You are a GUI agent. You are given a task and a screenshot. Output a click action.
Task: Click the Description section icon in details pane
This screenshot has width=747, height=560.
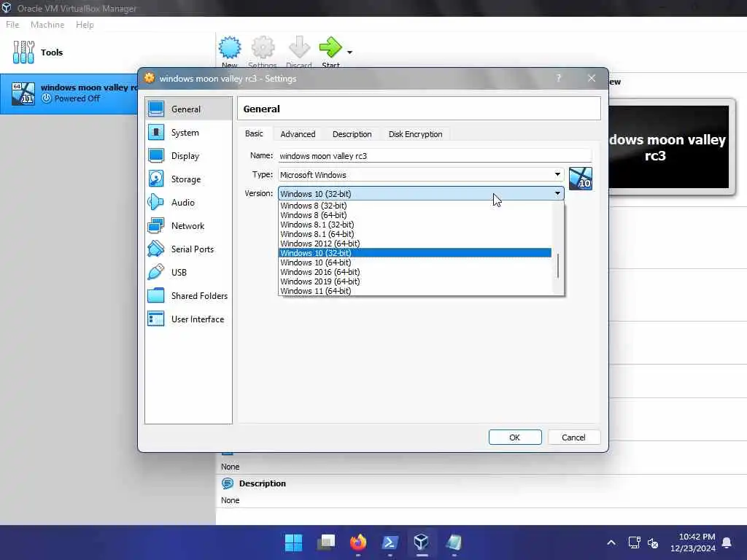pos(228,483)
